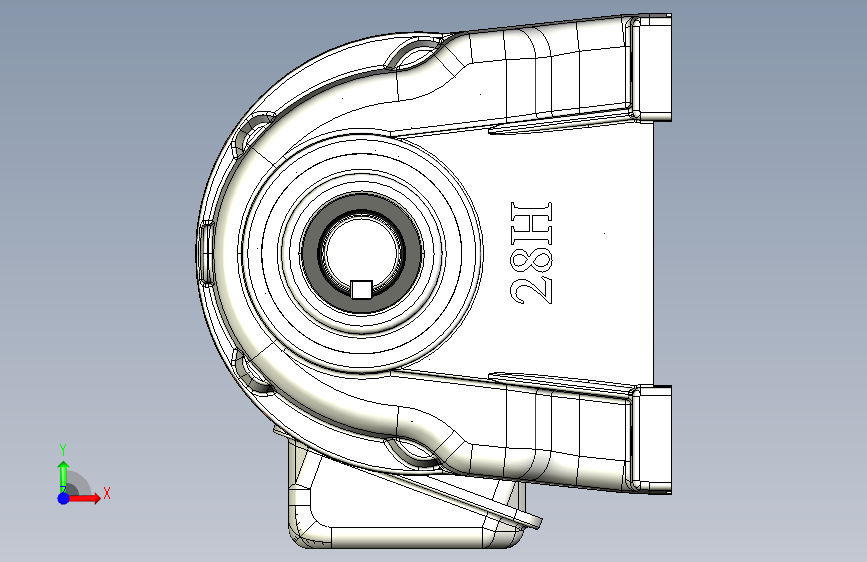Click the red X axis arrow
The height and width of the screenshot is (562, 867).
[83, 498]
